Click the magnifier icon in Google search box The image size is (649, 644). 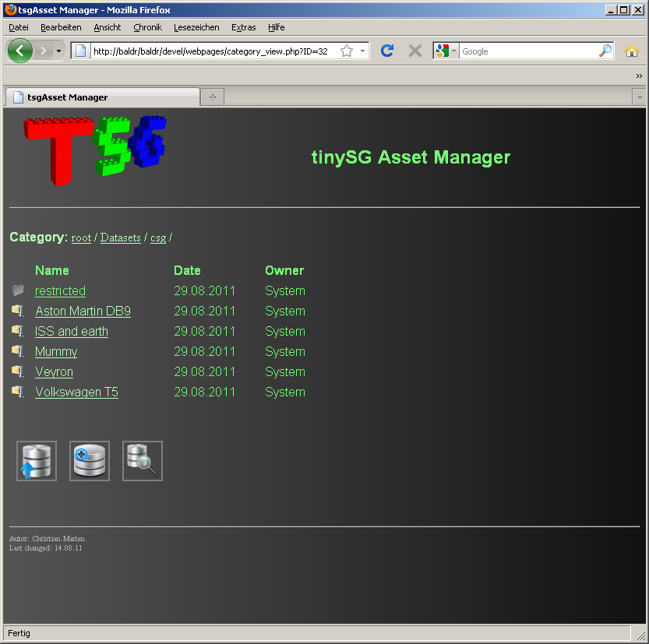pyautogui.click(x=605, y=51)
